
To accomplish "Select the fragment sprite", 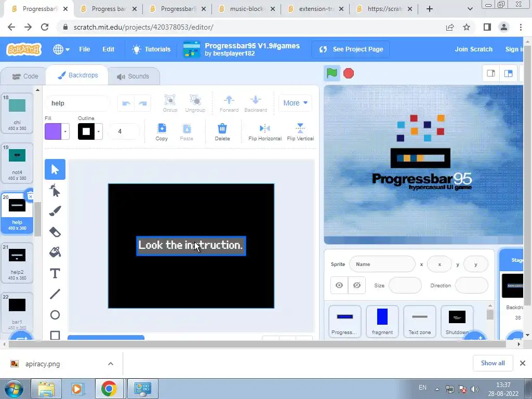I will click(x=382, y=321).
